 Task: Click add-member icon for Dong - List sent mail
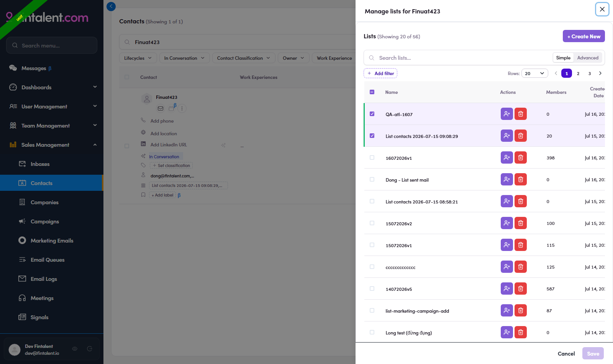click(x=506, y=179)
